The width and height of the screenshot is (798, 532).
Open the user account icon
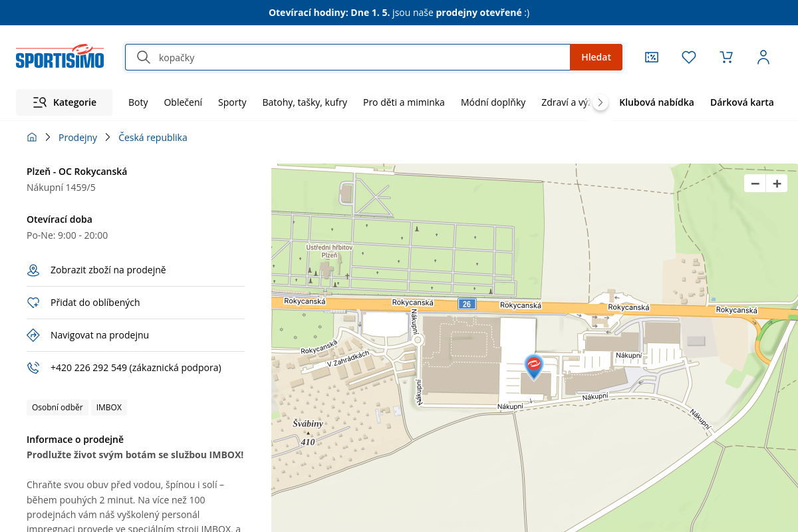pyautogui.click(x=763, y=57)
